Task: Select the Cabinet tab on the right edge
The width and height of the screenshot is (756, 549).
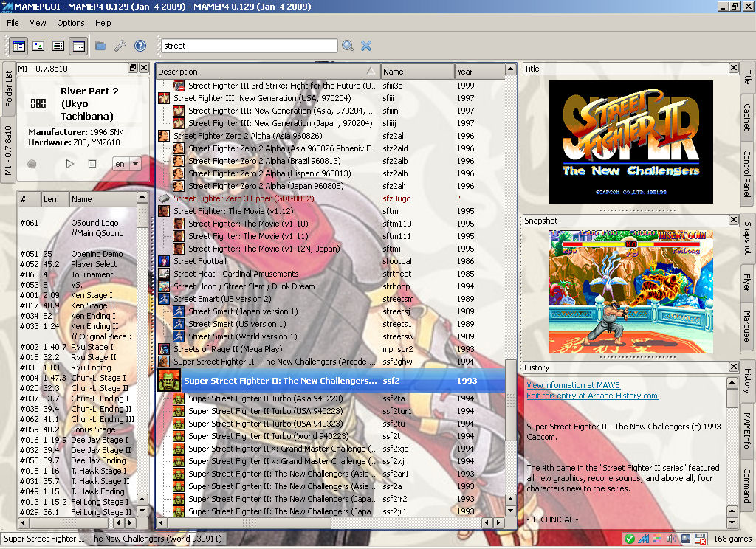Action: point(747,117)
